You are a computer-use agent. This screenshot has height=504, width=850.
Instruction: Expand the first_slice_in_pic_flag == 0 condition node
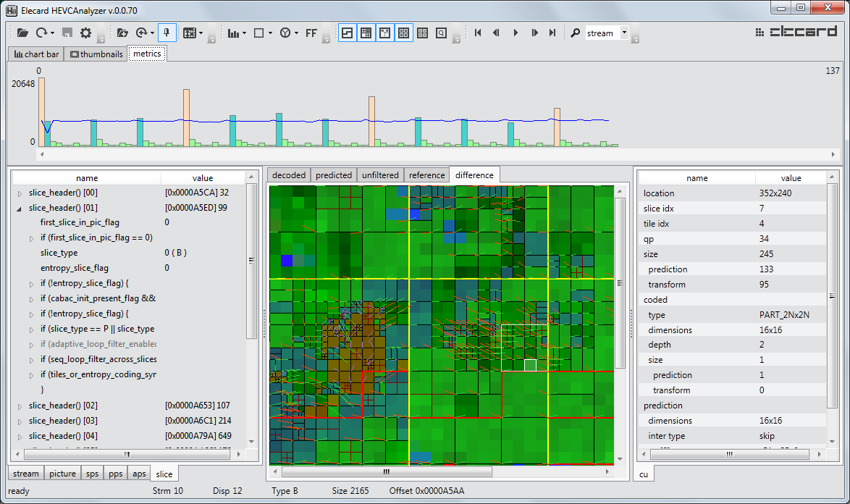(x=31, y=238)
